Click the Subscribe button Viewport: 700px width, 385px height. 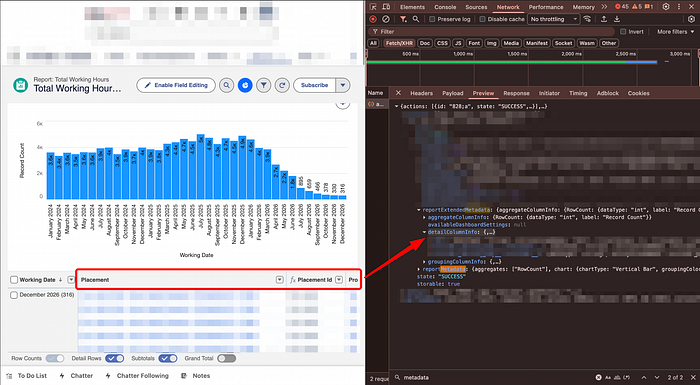tap(314, 85)
